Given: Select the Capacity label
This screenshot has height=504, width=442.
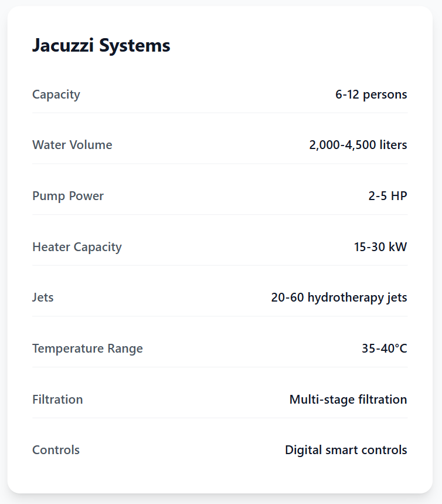Looking at the screenshot, I should coord(56,94).
